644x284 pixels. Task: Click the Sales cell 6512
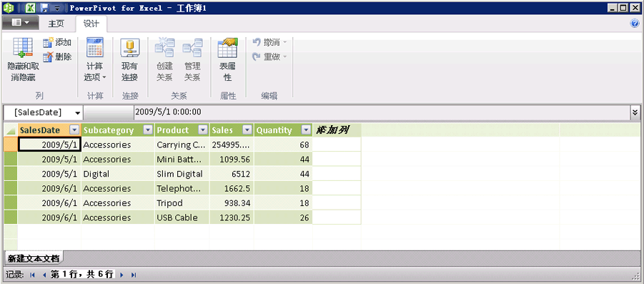click(x=232, y=174)
